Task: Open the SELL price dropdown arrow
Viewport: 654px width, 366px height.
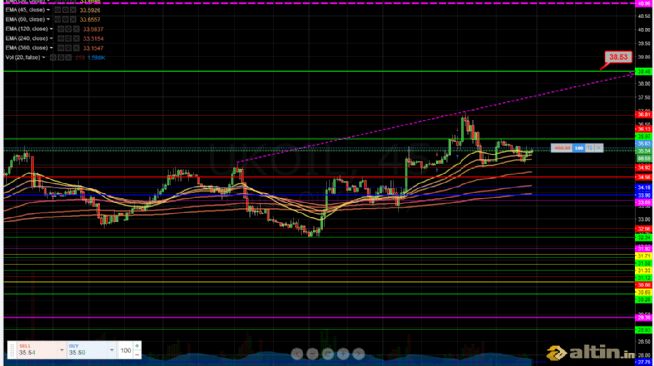Action: tap(62, 350)
